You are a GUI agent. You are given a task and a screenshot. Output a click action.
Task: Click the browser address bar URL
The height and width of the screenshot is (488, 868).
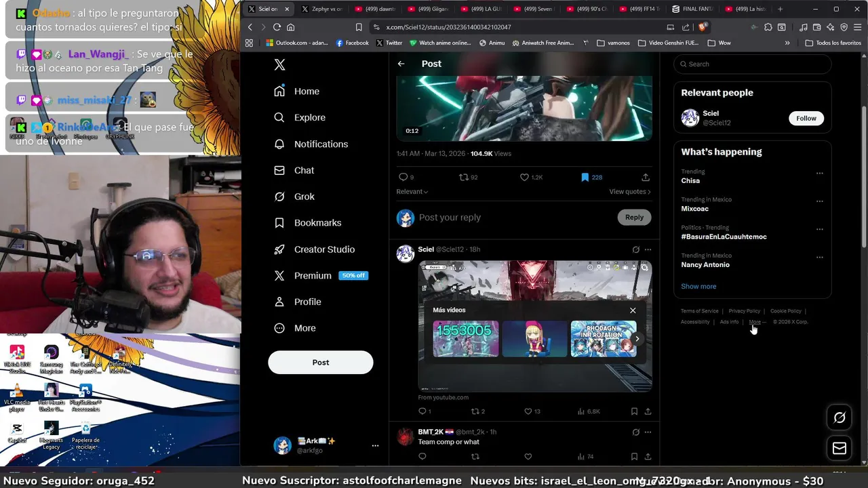pyautogui.click(x=448, y=27)
